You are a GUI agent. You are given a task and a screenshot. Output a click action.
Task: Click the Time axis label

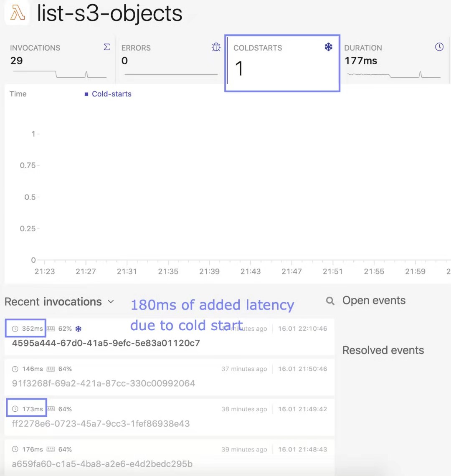click(18, 94)
